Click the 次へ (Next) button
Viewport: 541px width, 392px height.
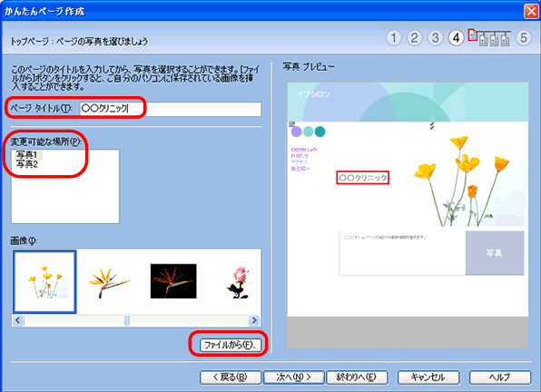pyautogui.click(x=293, y=377)
